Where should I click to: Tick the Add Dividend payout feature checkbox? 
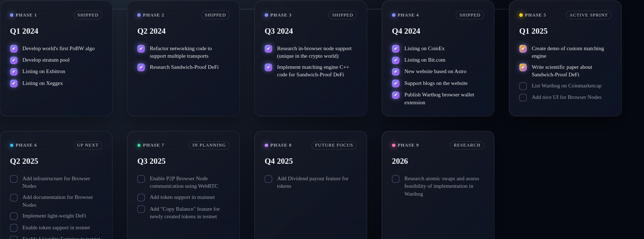tap(269, 179)
